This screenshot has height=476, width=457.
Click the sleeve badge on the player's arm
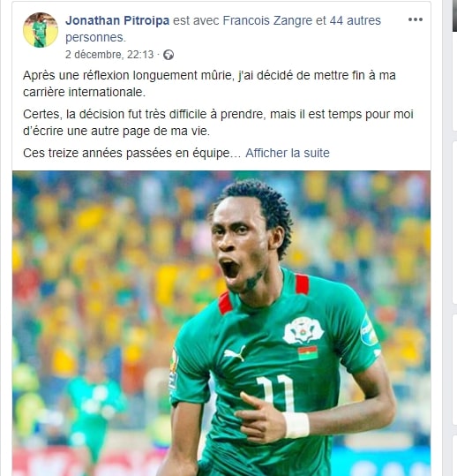point(369,330)
